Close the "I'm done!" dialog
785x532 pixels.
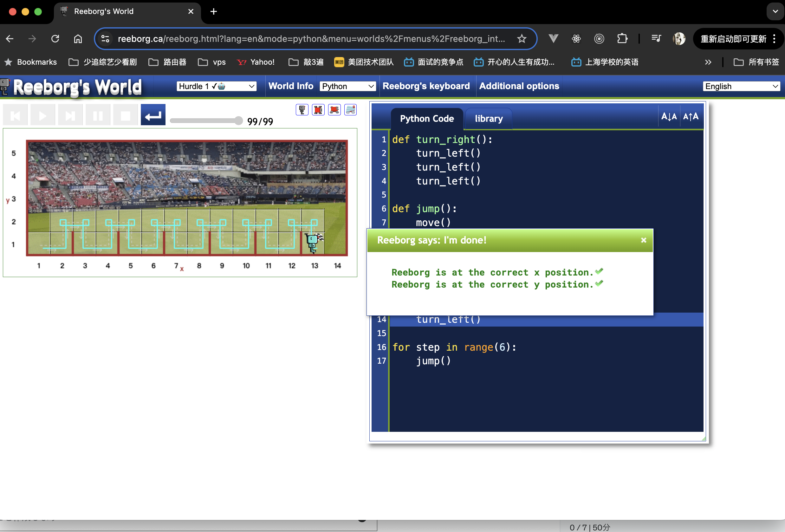click(644, 240)
